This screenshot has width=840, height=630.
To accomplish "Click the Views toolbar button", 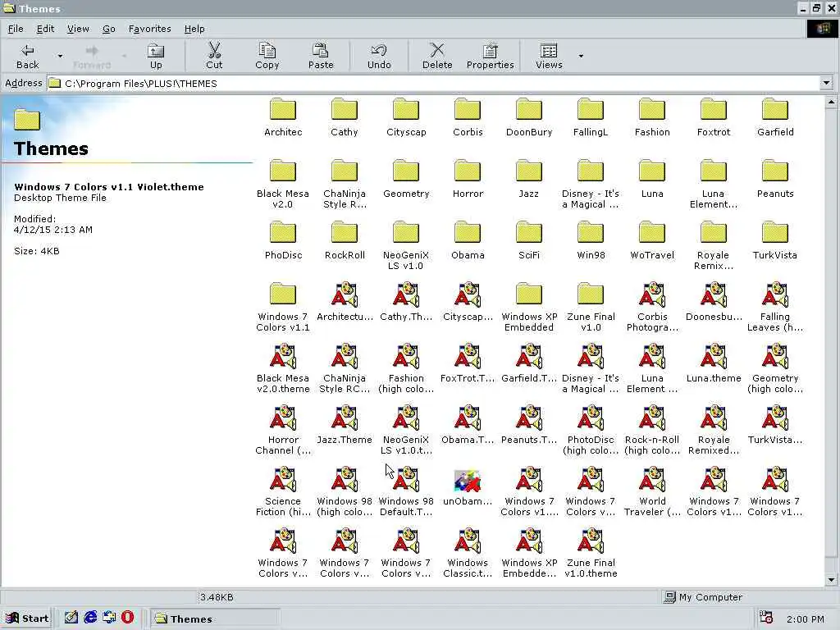I will [x=549, y=57].
